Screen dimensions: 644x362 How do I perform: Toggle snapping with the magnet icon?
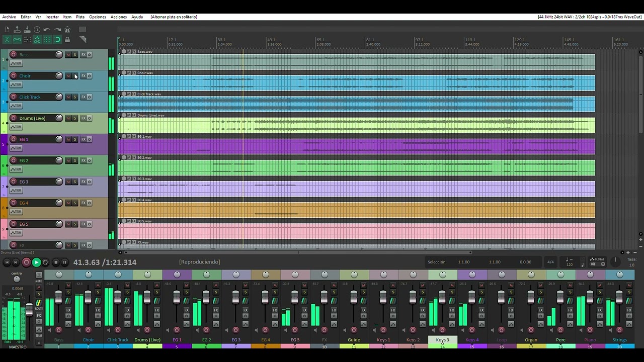[x=57, y=40]
